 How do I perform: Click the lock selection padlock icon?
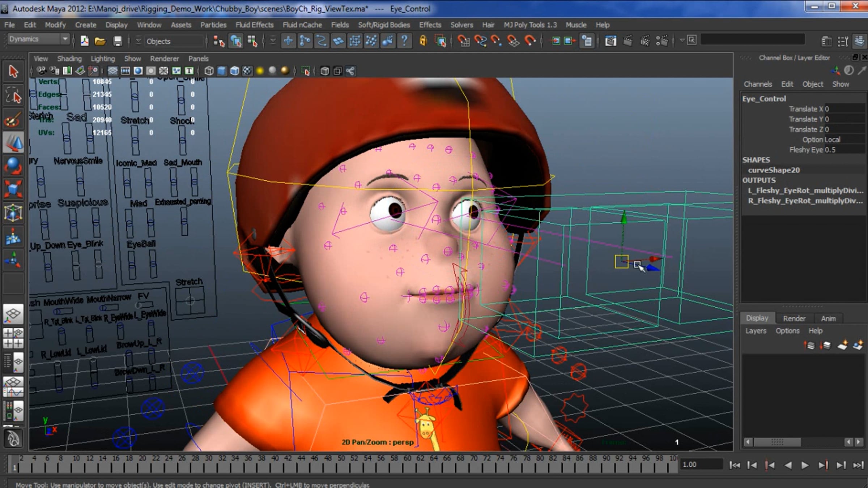pos(423,41)
